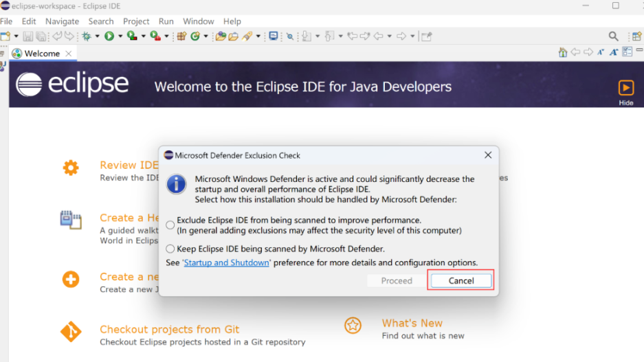The width and height of the screenshot is (644, 362).
Task: Click the What's New star icon
Action: point(353,326)
